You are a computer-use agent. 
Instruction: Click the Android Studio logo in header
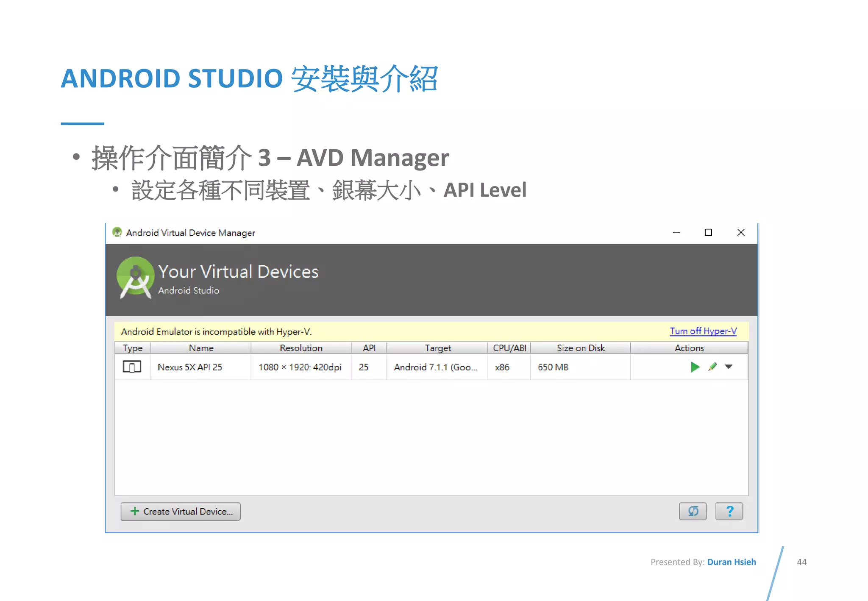click(135, 278)
